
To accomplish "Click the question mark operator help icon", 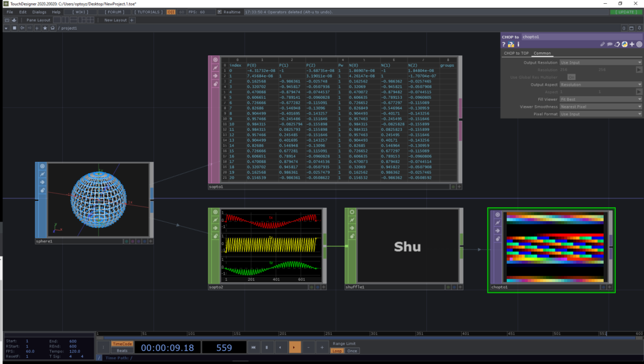I will 504,45.
